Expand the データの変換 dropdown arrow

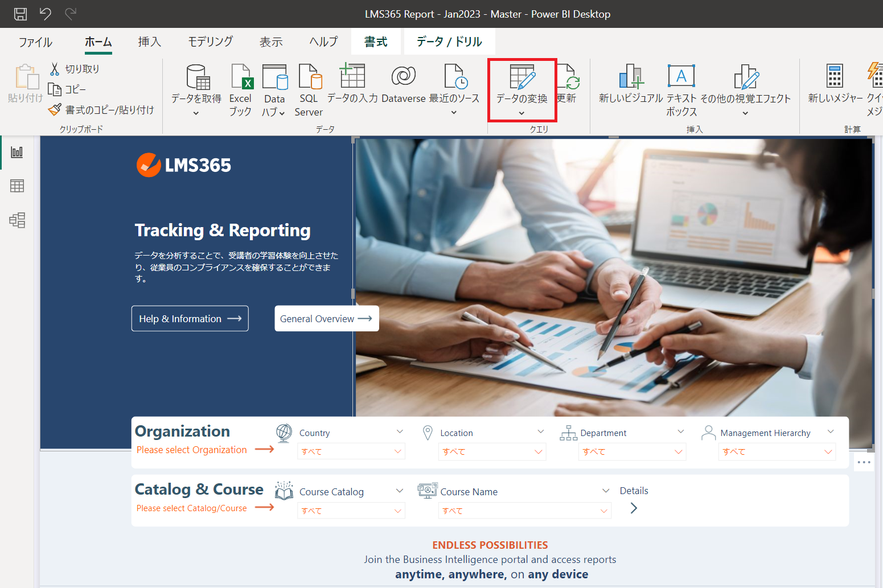coord(521,113)
